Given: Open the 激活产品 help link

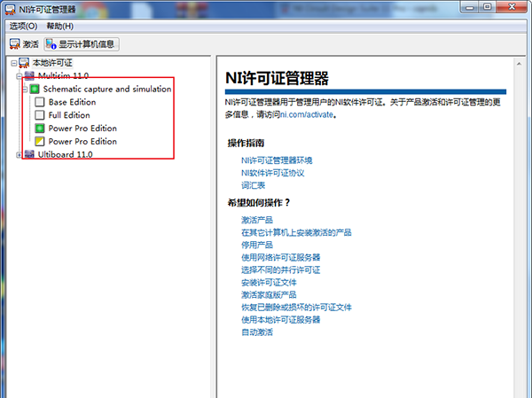Looking at the screenshot, I should 257,220.
